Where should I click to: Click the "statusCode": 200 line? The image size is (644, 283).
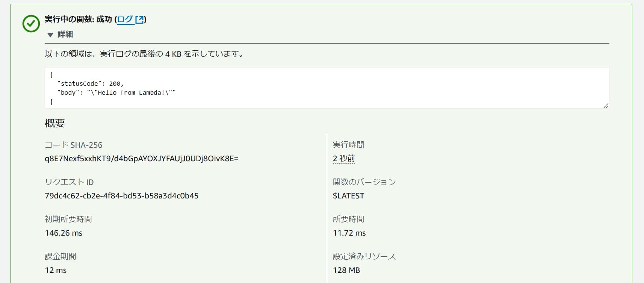coord(90,83)
